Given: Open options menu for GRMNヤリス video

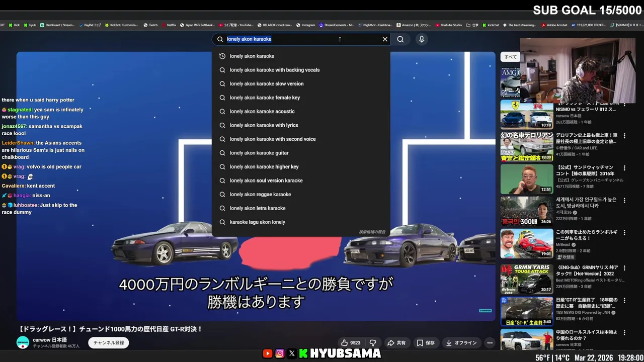Looking at the screenshot, I should point(624,268).
